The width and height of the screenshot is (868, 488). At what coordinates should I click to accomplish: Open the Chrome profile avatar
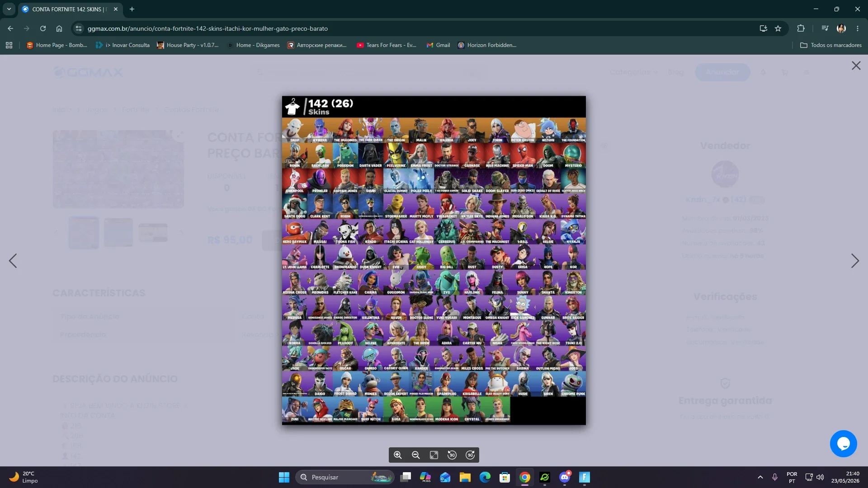[x=841, y=28]
